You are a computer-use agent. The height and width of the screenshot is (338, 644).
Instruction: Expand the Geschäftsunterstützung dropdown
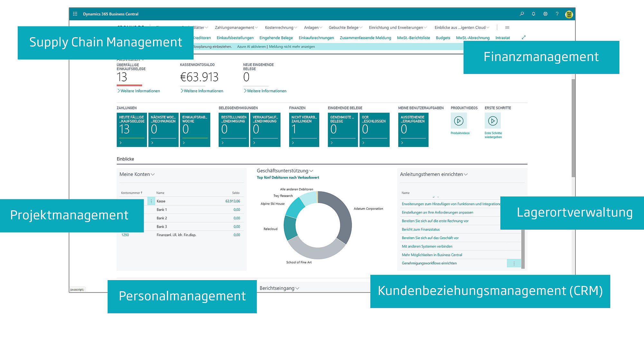click(310, 171)
